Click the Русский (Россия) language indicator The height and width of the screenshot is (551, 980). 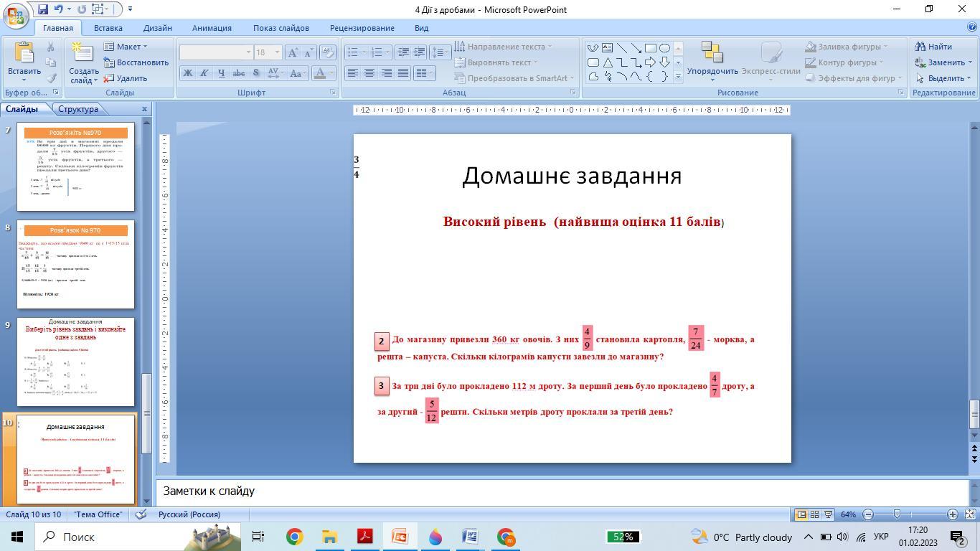pyautogui.click(x=189, y=514)
